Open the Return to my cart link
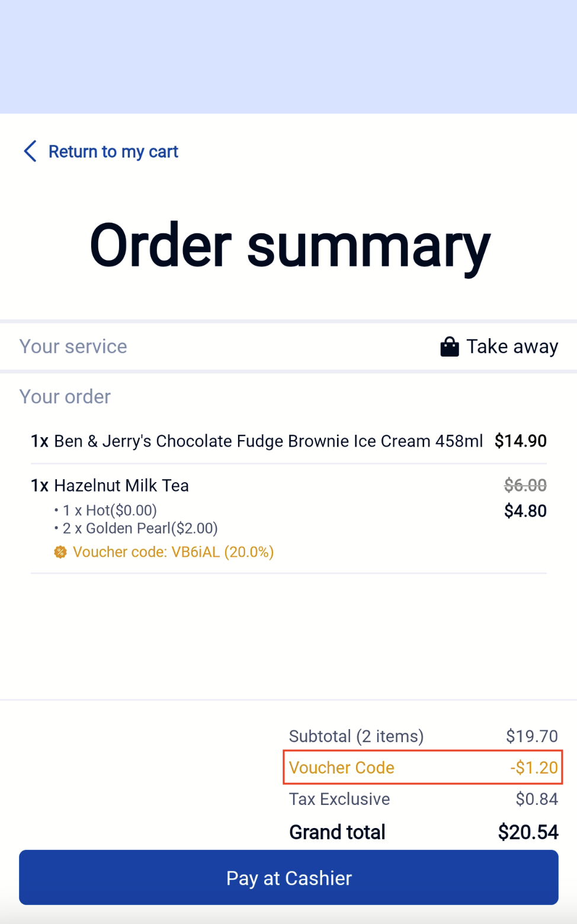This screenshot has height=924, width=577. click(113, 152)
